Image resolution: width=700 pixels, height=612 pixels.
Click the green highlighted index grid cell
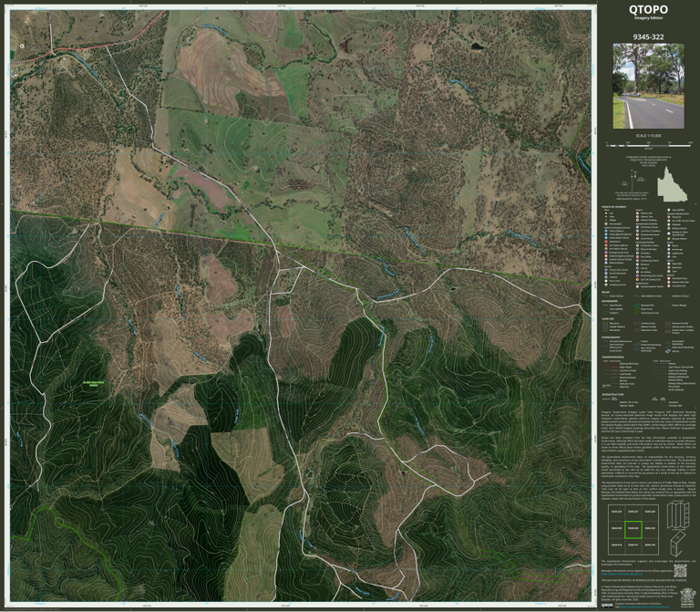pyautogui.click(x=633, y=529)
